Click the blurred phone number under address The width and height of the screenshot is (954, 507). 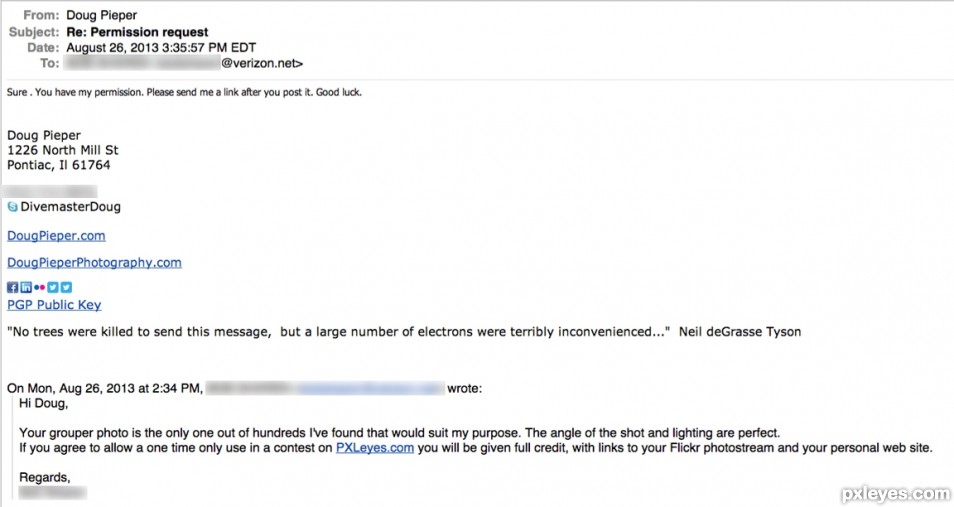[50, 192]
